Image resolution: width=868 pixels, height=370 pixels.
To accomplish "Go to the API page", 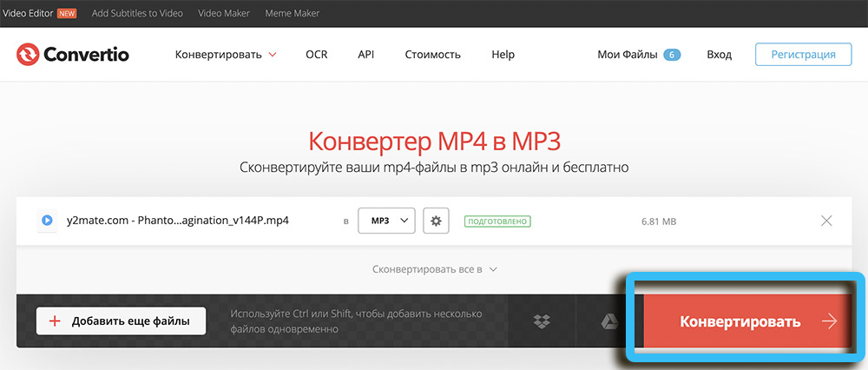I will point(366,55).
